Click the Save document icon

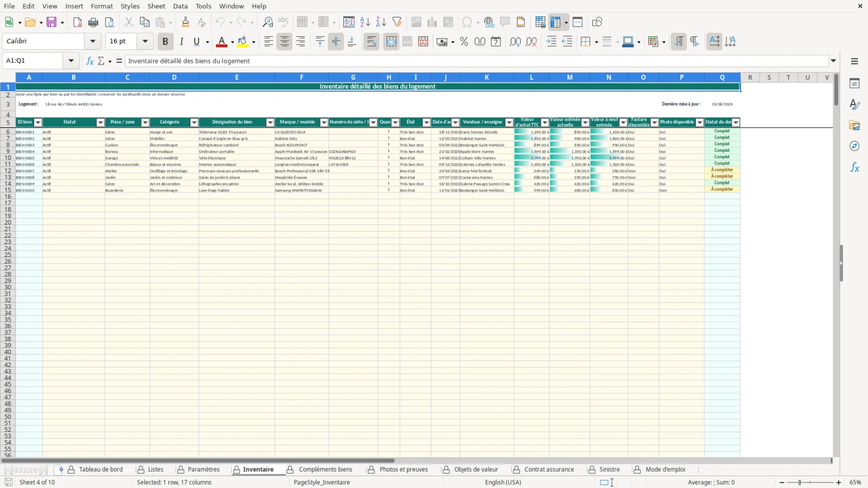coord(52,22)
